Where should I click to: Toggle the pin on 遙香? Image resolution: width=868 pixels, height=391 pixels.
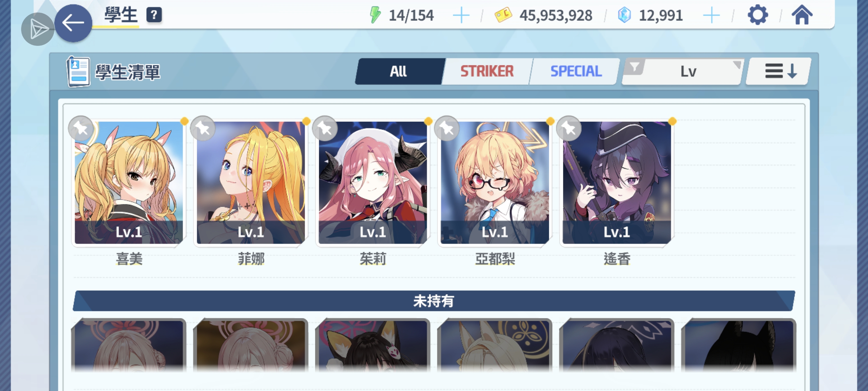569,129
